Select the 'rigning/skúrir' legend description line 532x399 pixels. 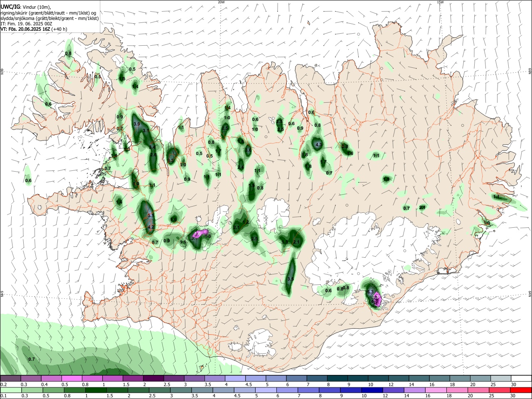tap(48, 13)
